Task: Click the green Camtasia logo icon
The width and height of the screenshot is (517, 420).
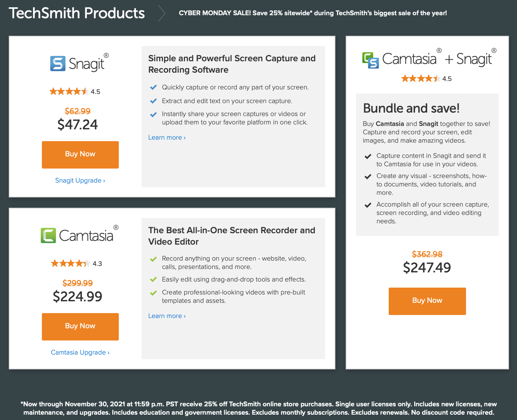Action: [x=48, y=235]
